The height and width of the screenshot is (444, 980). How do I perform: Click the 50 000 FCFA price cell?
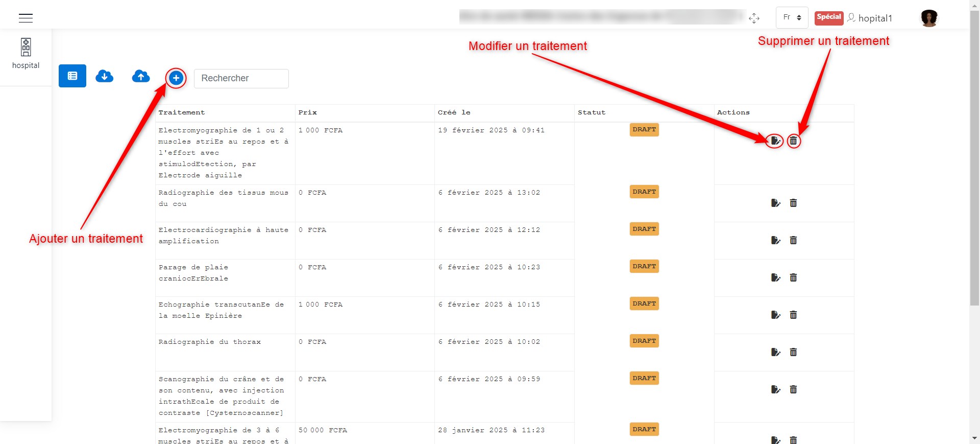(x=365, y=433)
